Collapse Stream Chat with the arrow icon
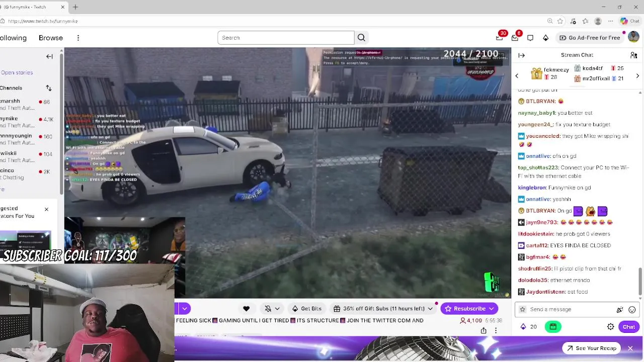 point(521,55)
